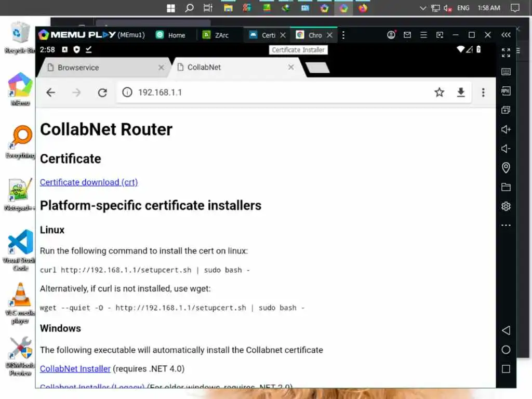This screenshot has width=532, height=399.
Task: Bookmark page with star icon
Action: point(440,92)
